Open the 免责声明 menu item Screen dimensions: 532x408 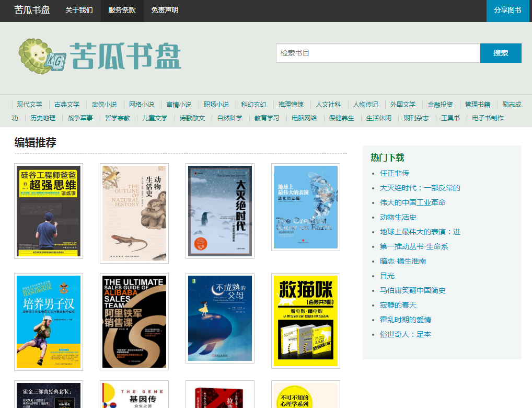pyautogui.click(x=165, y=10)
